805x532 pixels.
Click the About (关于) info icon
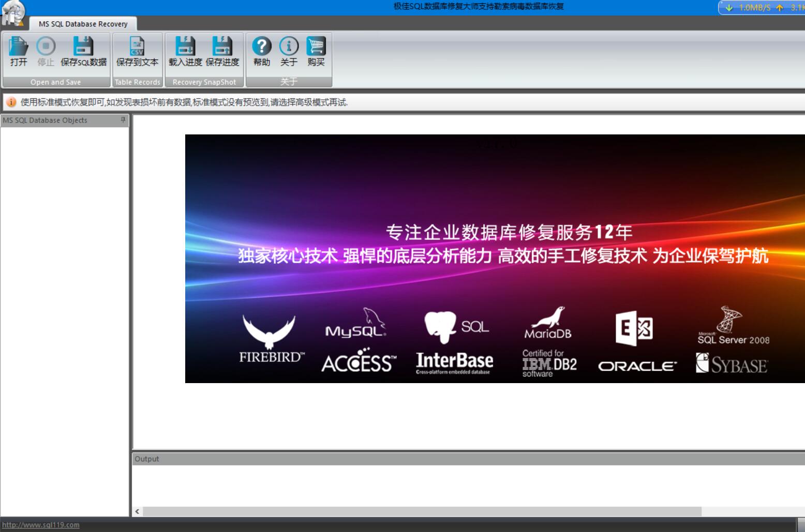click(x=289, y=47)
